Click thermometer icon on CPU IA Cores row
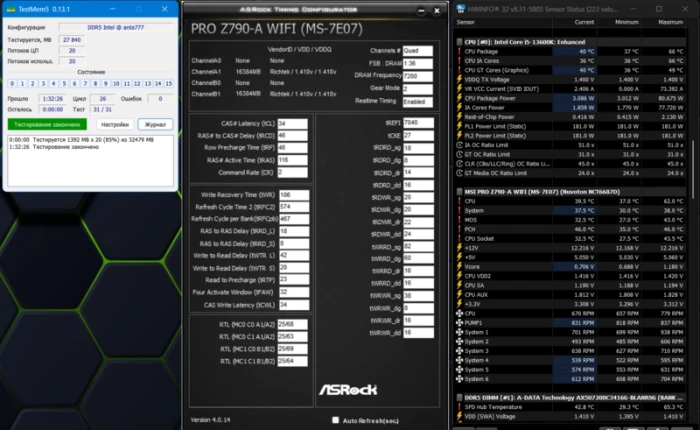 (459, 61)
